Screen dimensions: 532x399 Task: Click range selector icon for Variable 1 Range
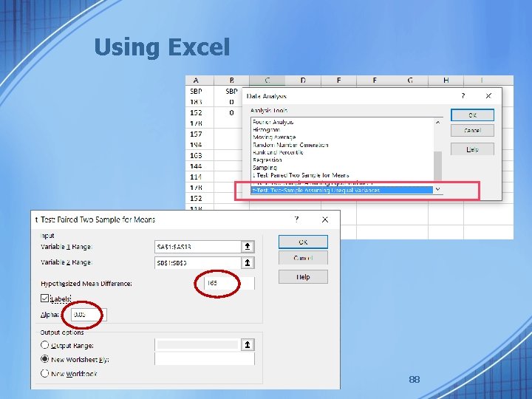click(x=248, y=247)
